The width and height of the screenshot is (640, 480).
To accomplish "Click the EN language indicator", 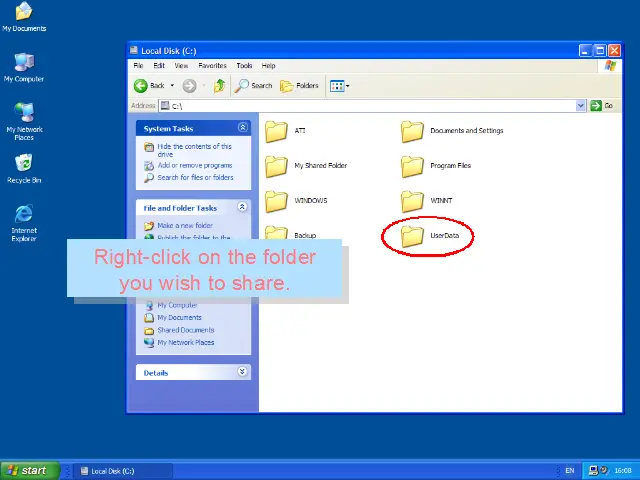I will [x=570, y=471].
